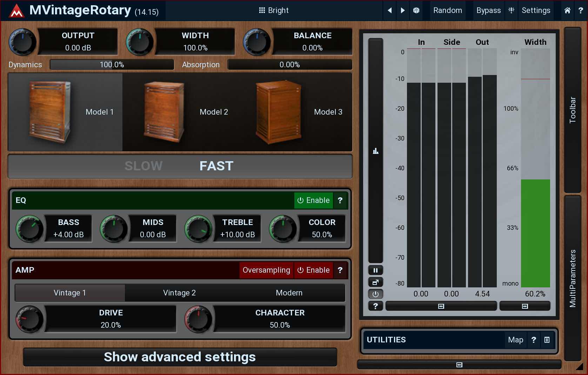Toggle the meter power button

point(375,294)
